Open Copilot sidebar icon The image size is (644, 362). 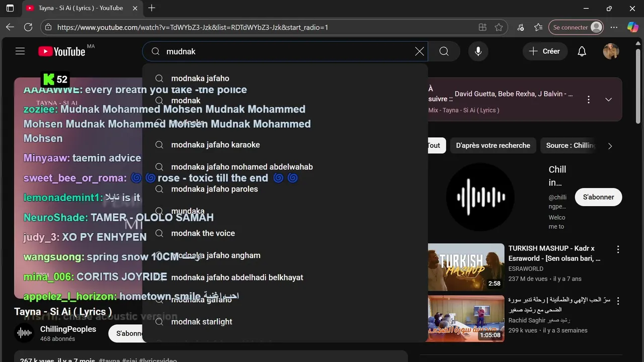point(632,27)
